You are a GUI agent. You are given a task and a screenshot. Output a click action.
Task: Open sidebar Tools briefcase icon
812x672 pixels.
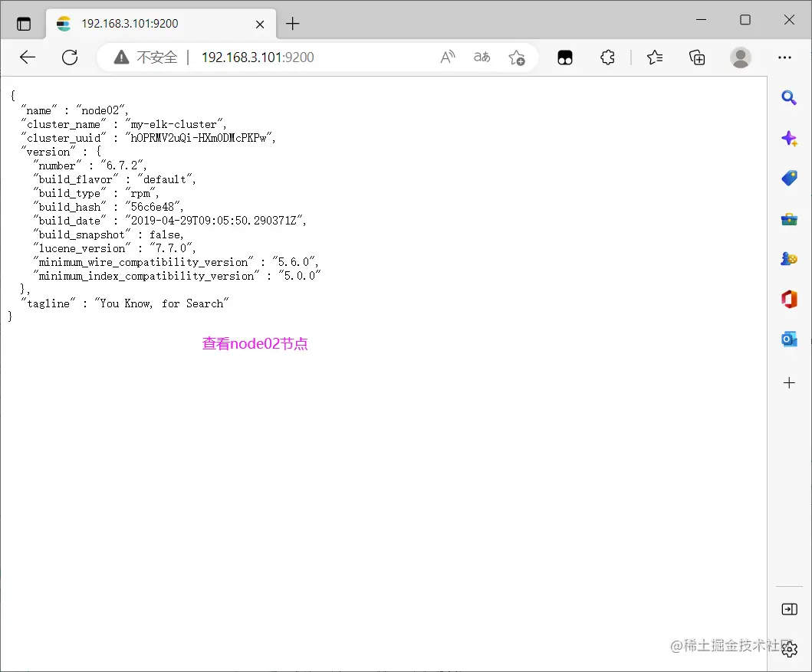tap(789, 219)
